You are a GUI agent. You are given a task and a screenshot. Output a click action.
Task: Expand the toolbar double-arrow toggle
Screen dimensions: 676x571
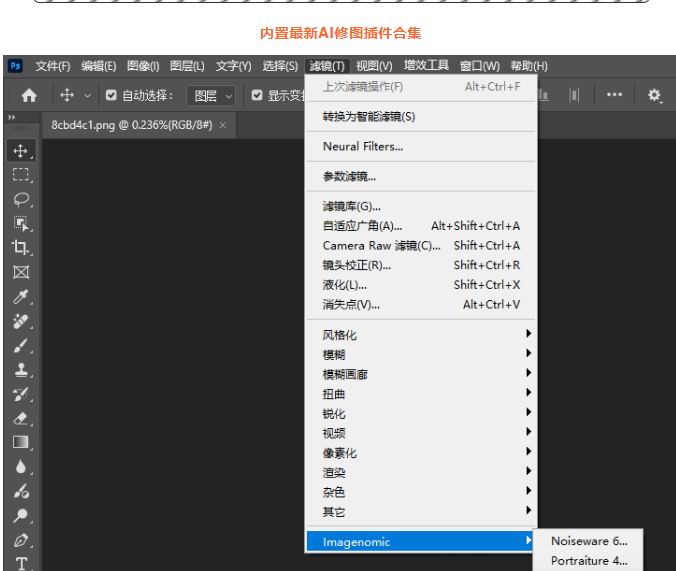pos(12,117)
